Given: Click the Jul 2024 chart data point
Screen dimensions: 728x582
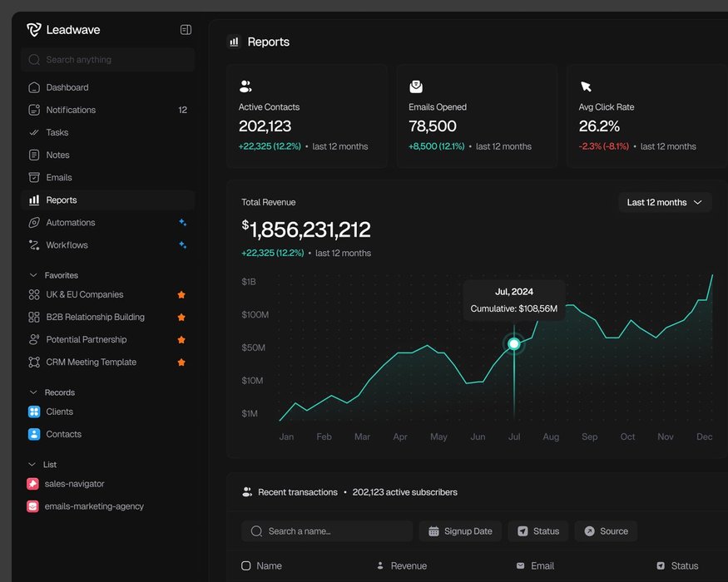Looking at the screenshot, I should 514,343.
